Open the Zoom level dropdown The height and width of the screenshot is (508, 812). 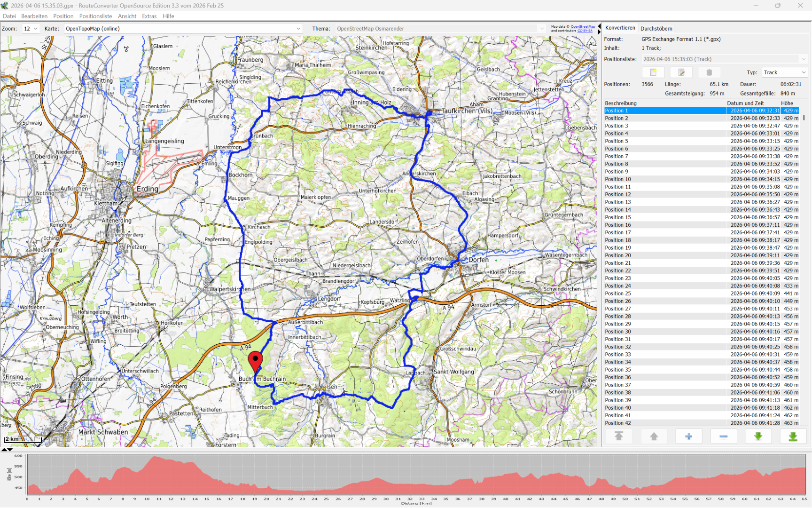(x=31, y=29)
